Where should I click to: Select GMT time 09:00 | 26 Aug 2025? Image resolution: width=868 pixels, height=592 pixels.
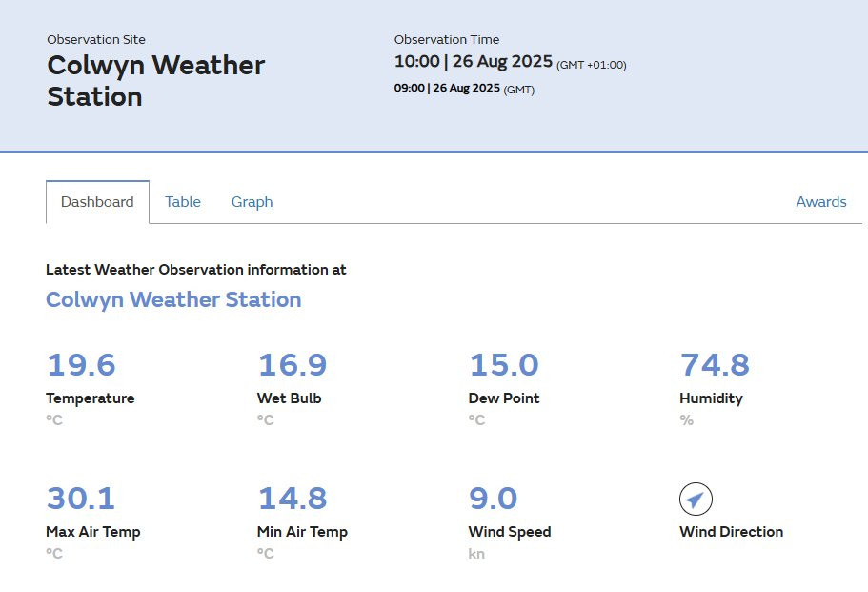[x=447, y=88]
